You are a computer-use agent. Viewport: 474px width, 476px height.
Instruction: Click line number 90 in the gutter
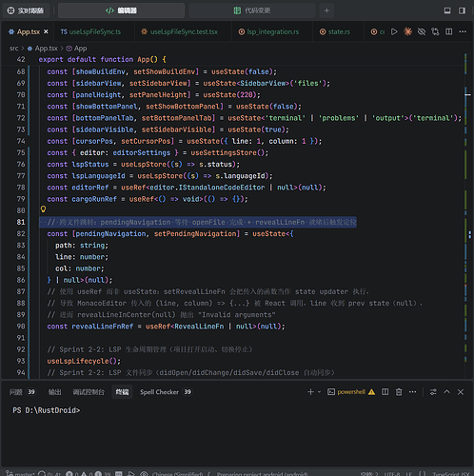point(21,327)
